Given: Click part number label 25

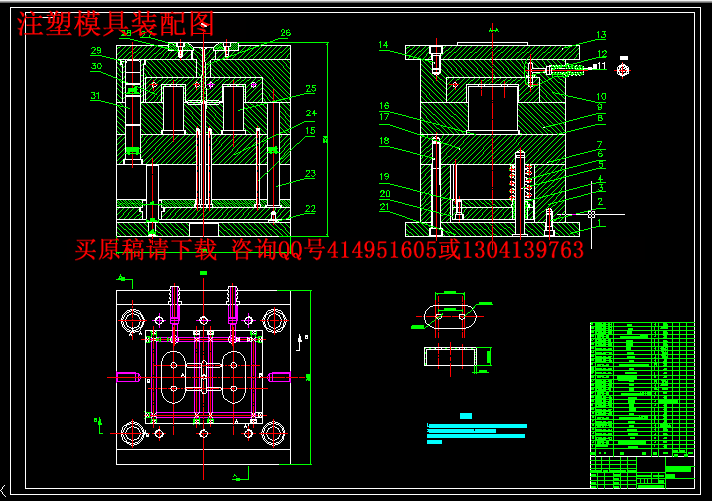Looking at the screenshot, I should 311,88.
